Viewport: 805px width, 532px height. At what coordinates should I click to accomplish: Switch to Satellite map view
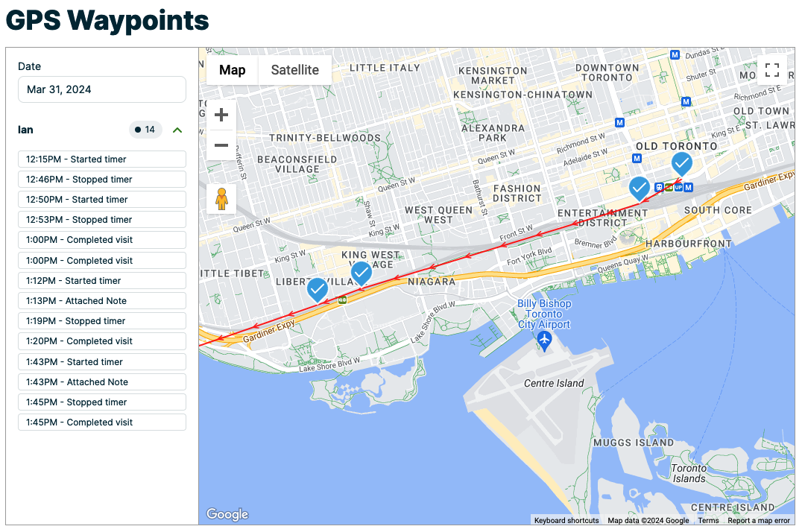[294, 70]
